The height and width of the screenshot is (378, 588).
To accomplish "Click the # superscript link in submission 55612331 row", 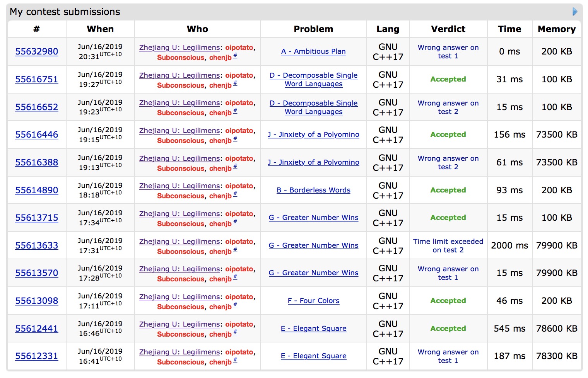I will [235, 360].
